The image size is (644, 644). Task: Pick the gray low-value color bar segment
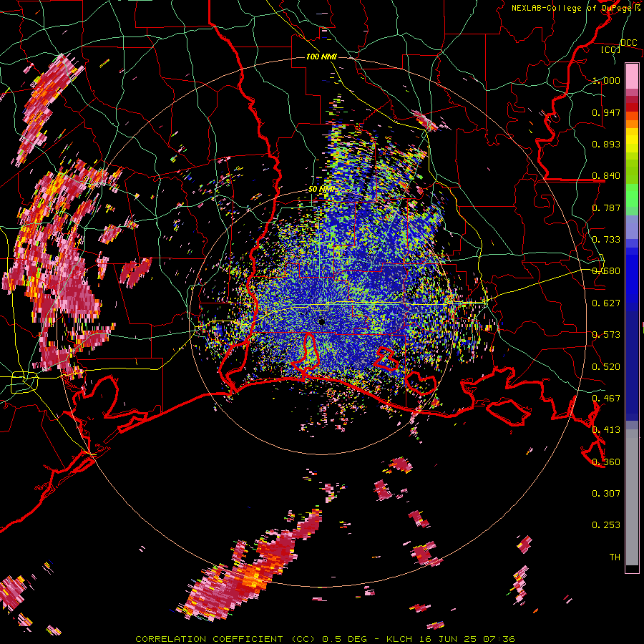632,497
